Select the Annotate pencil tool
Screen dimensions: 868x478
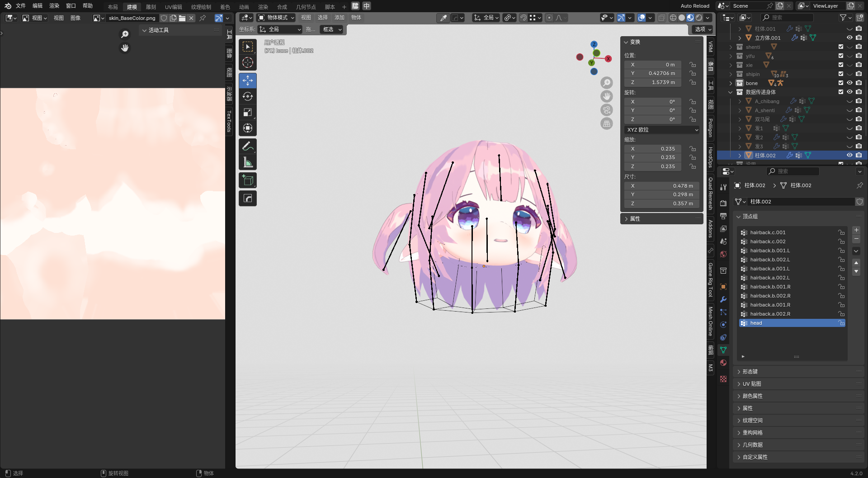[248, 146]
